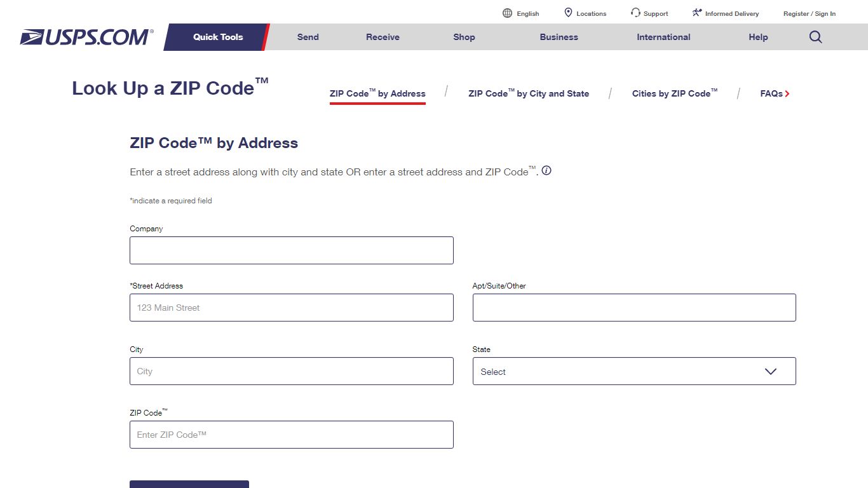The image size is (868, 488).
Task: Open the Receive menu
Action: [383, 37]
